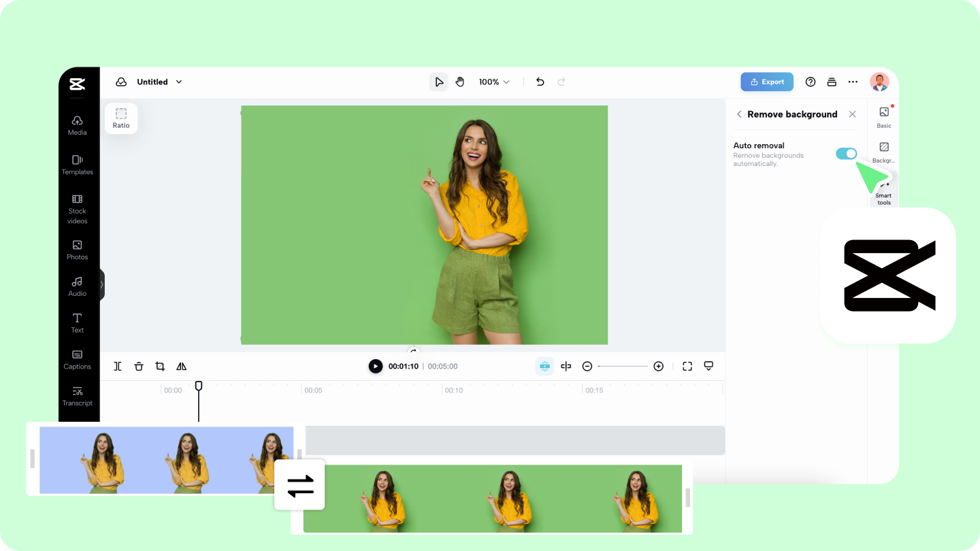Disable the Auto removal toggle
This screenshot has width=980, height=551.
click(846, 154)
